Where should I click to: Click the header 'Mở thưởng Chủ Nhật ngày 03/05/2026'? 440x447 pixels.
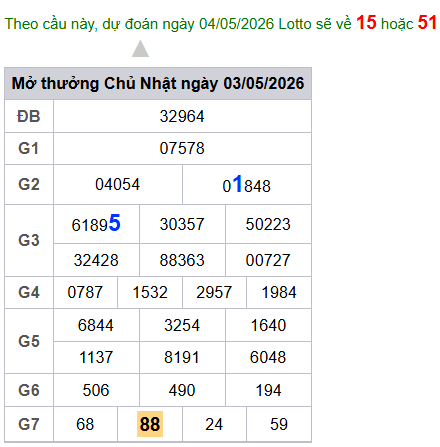(158, 83)
